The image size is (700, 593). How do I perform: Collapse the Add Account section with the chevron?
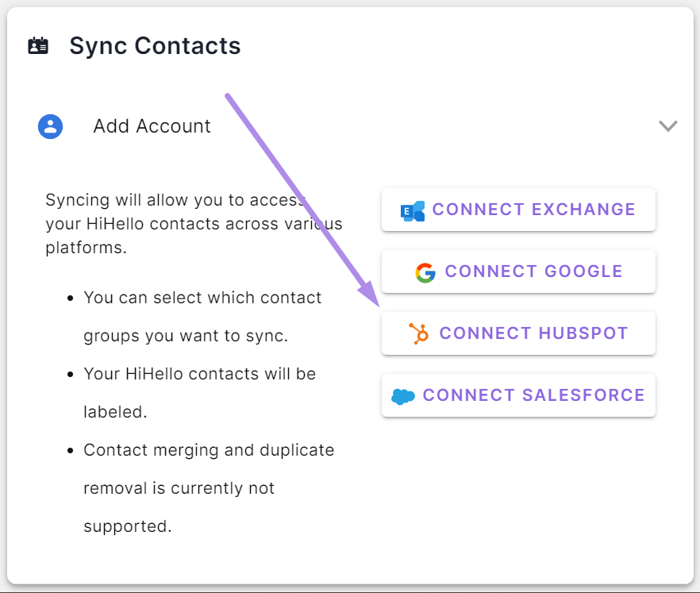[668, 126]
